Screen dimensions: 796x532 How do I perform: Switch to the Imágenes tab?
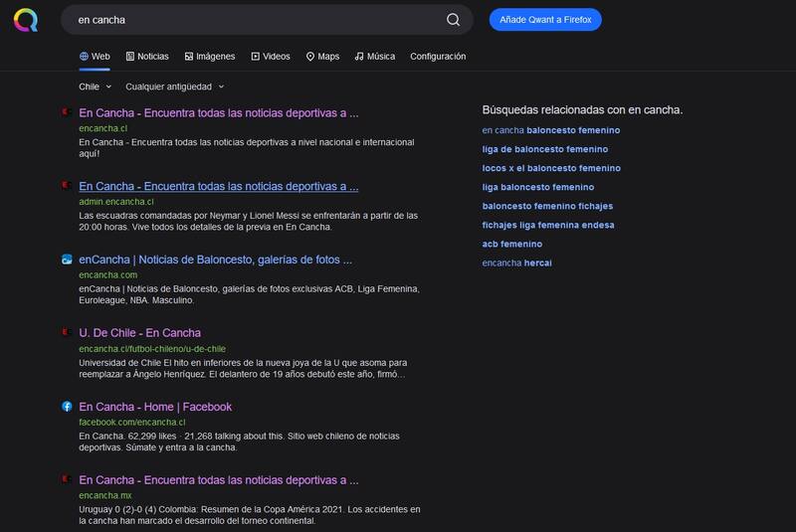(x=208, y=57)
